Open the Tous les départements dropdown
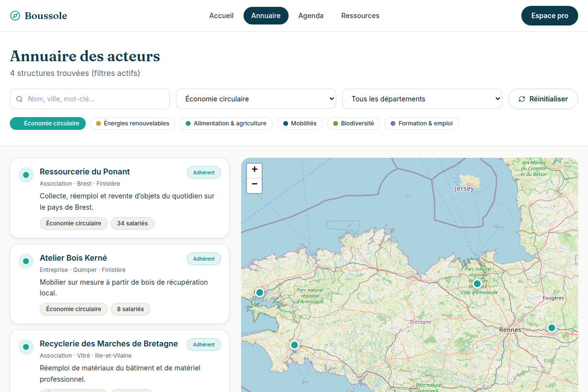 point(422,99)
